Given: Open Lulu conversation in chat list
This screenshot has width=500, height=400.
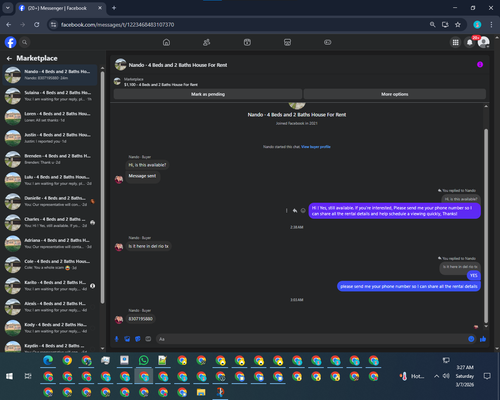Looking at the screenshot, I should coord(50,180).
